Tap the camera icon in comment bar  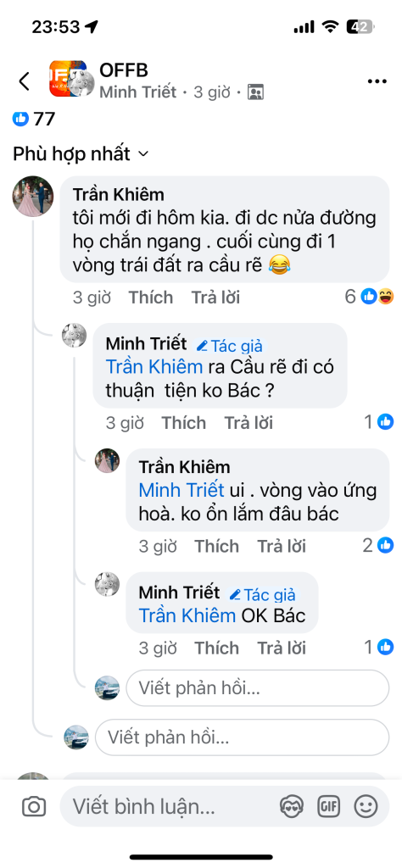34,807
